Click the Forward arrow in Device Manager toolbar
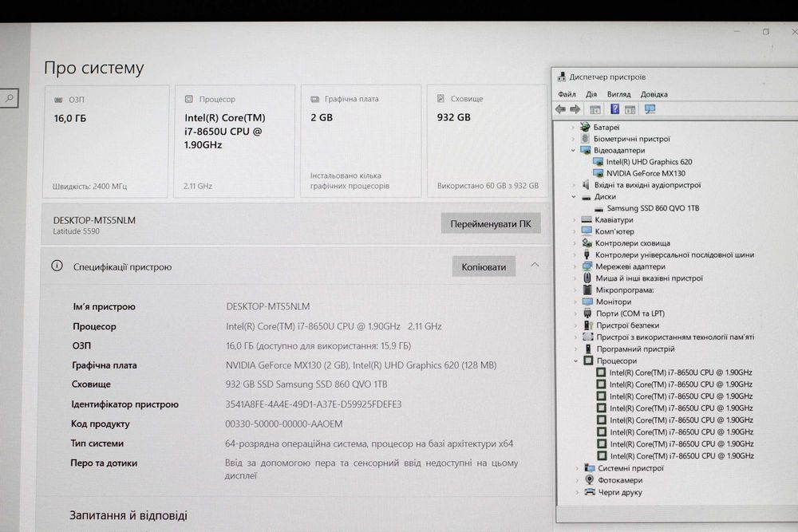The height and width of the screenshot is (532, 798). (x=575, y=109)
